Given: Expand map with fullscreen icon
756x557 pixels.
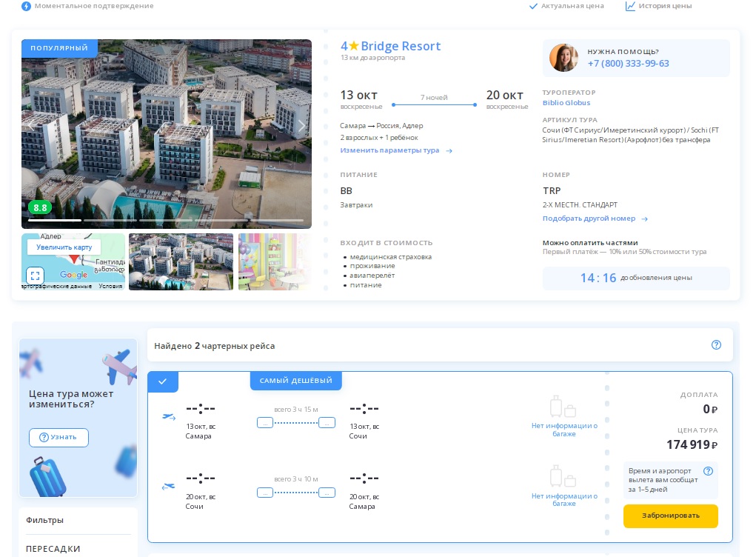Looking at the screenshot, I should 35,276.
